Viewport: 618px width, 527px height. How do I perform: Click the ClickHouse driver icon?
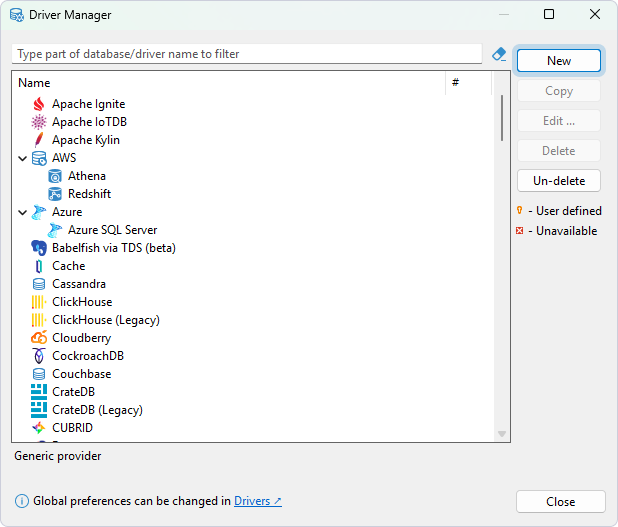coord(39,302)
